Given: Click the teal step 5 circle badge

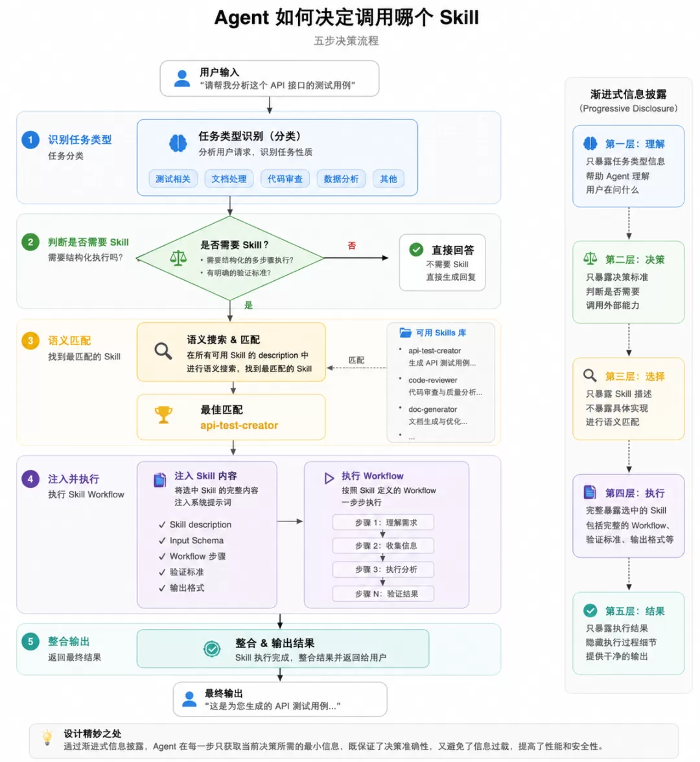Looking at the screenshot, I should tap(30, 641).
